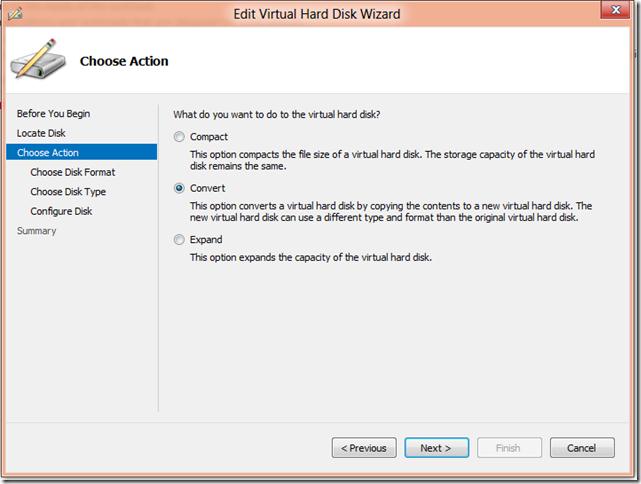Screen dimensions: 641x484
Task: Go to Configure Disk step
Action: tap(61, 211)
